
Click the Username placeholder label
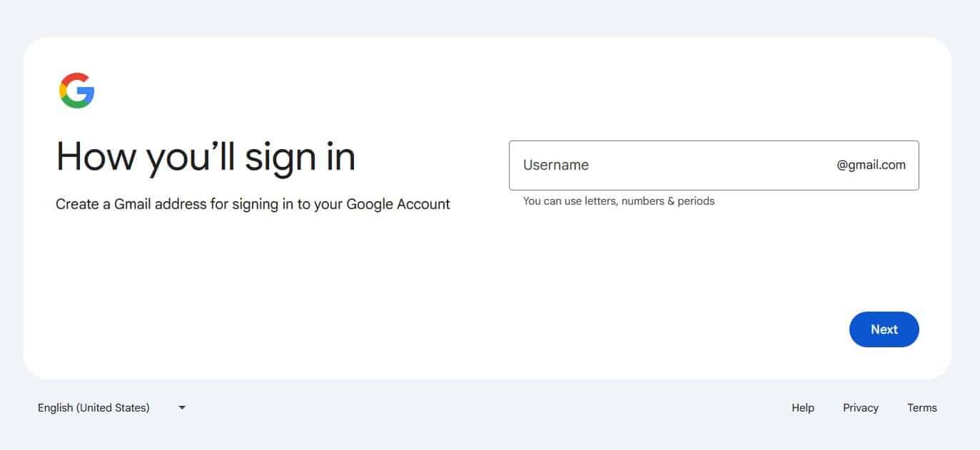click(x=556, y=165)
